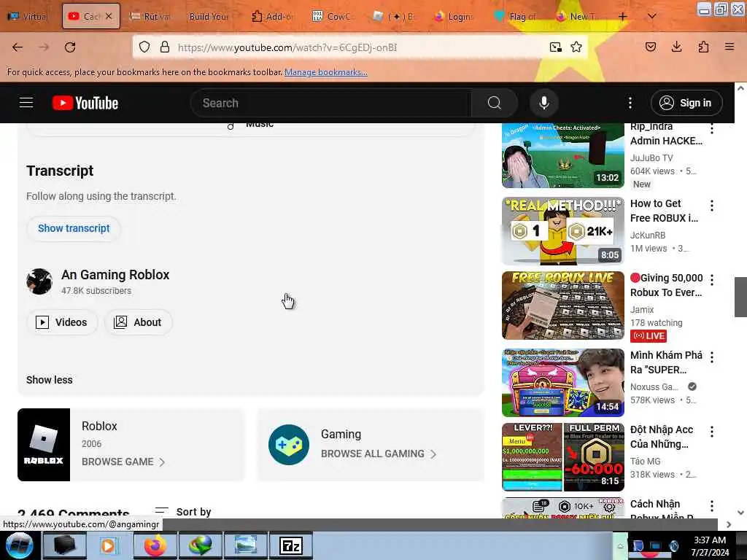Open the Firefox downloads panel
Screen dimensions: 747x560
(676, 47)
